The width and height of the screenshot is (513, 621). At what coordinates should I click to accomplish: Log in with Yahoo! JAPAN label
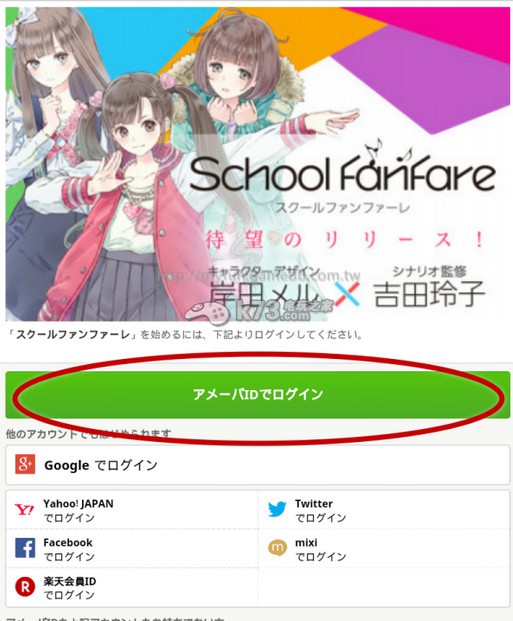pos(78,511)
